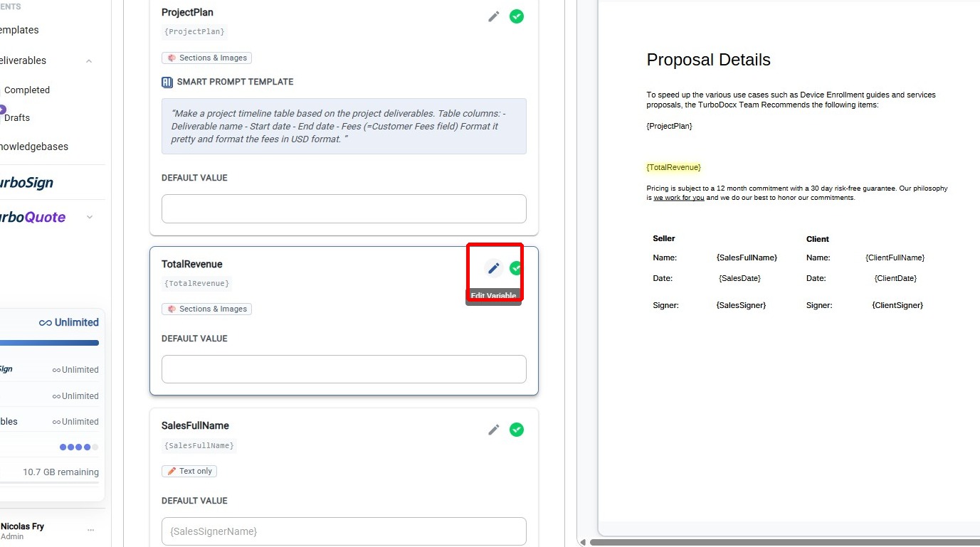Image resolution: width=980 pixels, height=547 pixels.
Task: Click the TotalRevenue Sections & Images tag
Action: (x=206, y=309)
